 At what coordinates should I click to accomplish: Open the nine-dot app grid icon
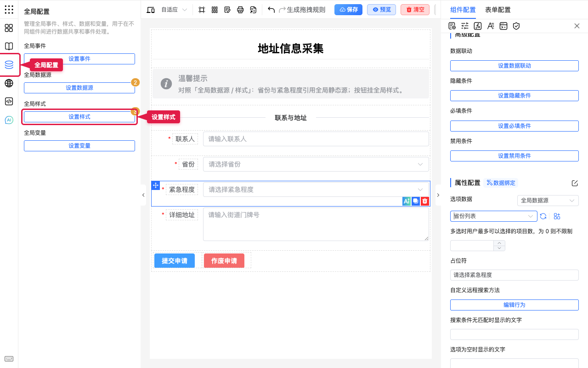[x=9, y=9]
